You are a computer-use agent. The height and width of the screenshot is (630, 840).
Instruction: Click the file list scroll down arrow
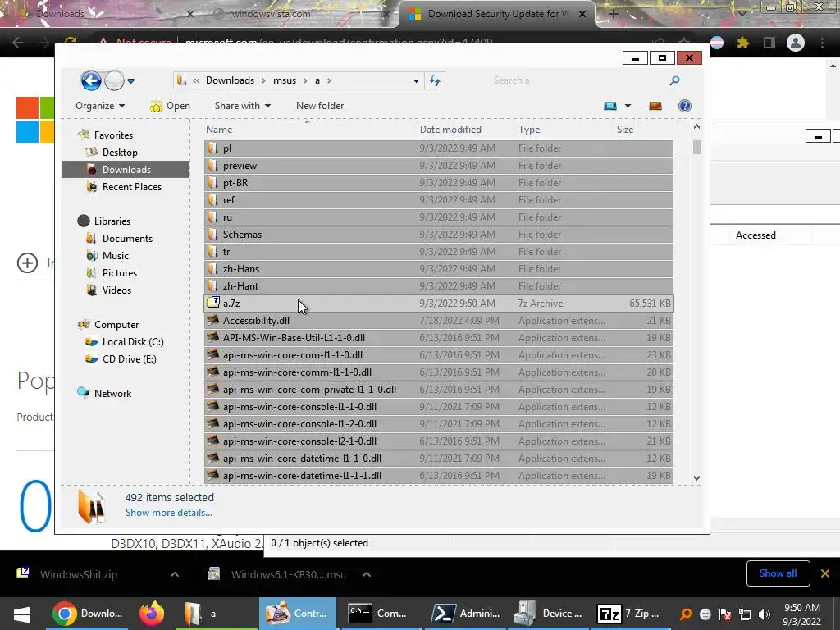pos(696,477)
